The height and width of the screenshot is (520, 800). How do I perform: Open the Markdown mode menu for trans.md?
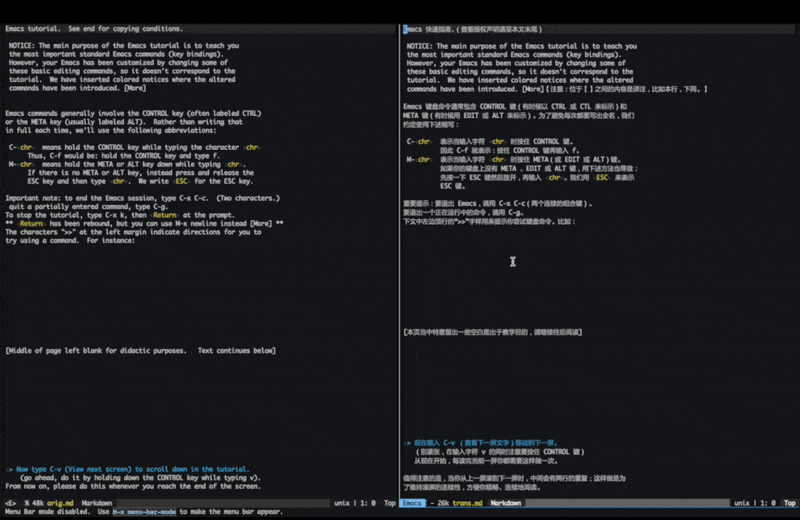click(x=506, y=503)
